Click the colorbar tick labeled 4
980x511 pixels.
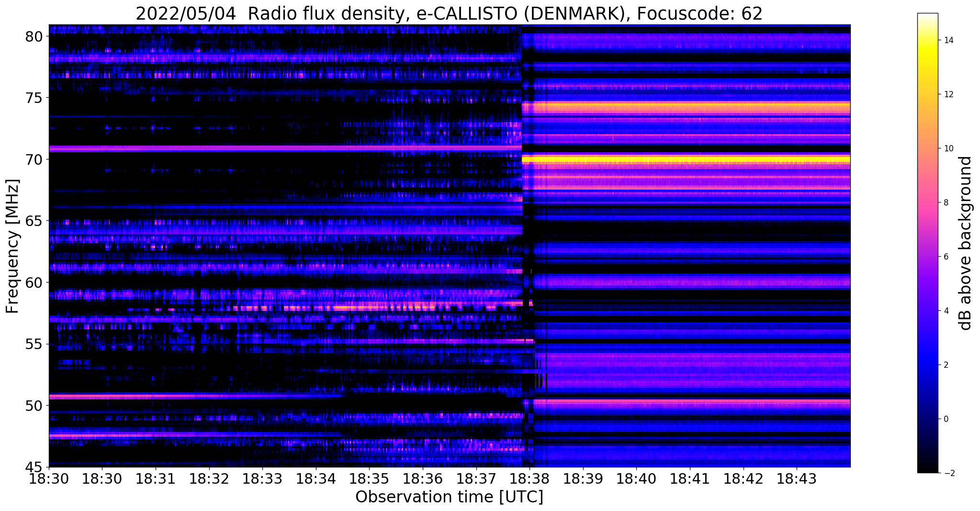pos(945,311)
